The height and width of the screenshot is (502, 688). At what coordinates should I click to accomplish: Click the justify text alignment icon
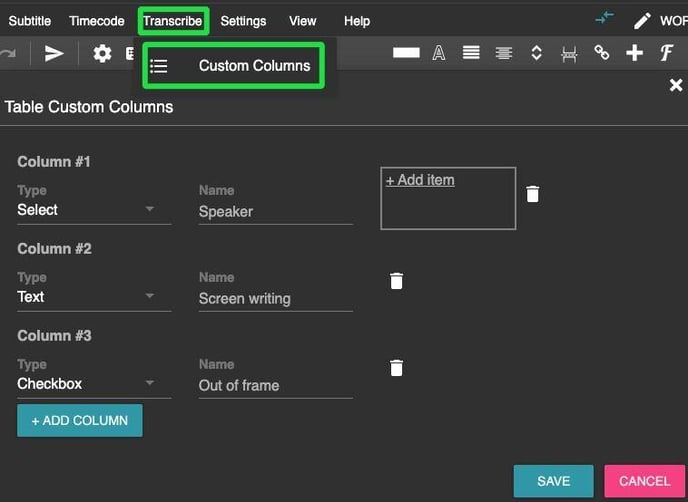(x=471, y=54)
